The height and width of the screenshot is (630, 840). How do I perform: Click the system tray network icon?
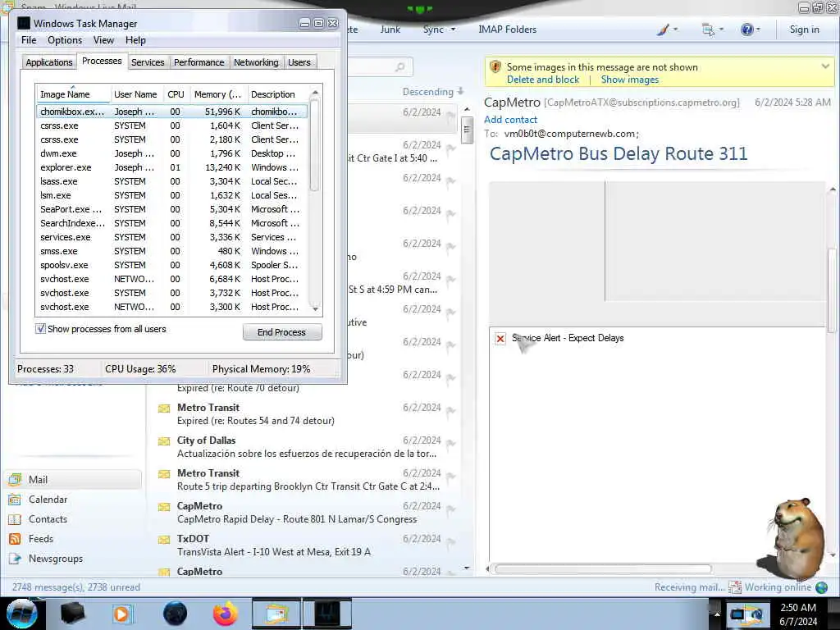point(746,614)
